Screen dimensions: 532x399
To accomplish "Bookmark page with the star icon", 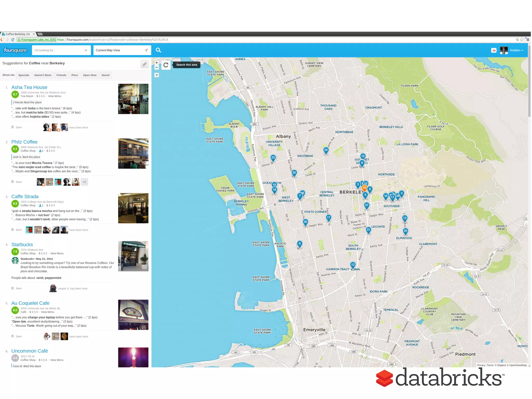I will click(x=521, y=40).
